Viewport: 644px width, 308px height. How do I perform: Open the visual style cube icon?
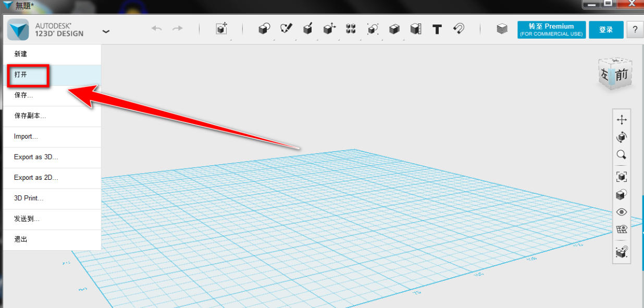[622, 194]
